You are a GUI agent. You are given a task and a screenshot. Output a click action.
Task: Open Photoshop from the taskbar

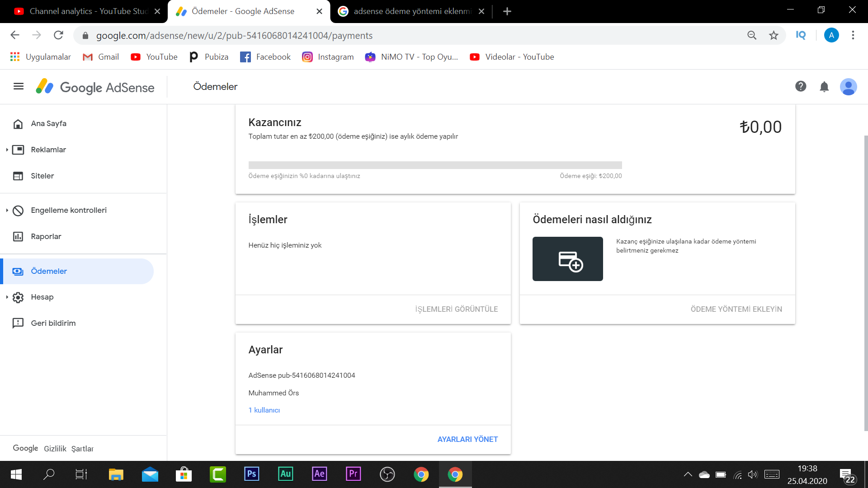click(251, 474)
